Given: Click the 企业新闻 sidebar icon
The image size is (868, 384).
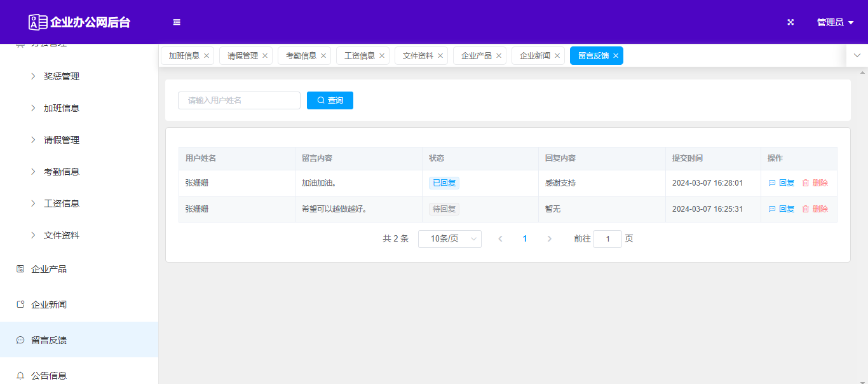Looking at the screenshot, I should click(x=20, y=305).
